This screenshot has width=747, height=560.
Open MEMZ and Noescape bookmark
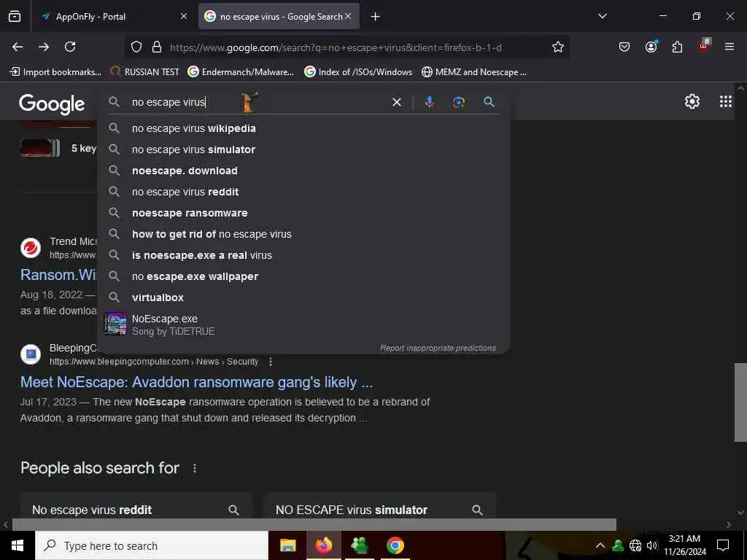pos(474,72)
